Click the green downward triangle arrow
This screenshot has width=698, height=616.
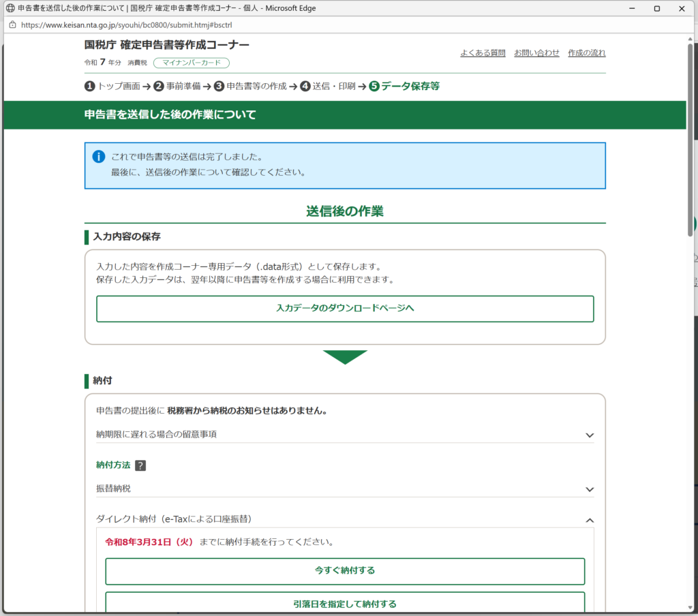pos(345,357)
